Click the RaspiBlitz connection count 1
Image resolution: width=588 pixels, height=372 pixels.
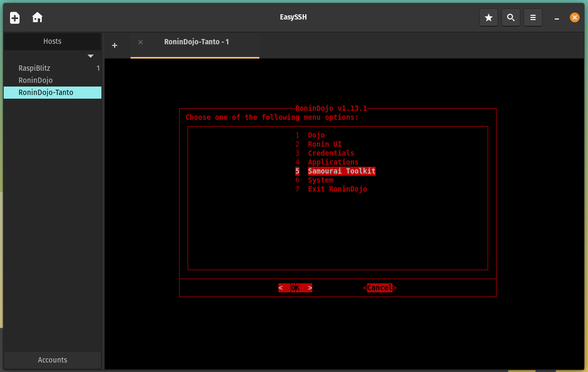pyautogui.click(x=98, y=68)
